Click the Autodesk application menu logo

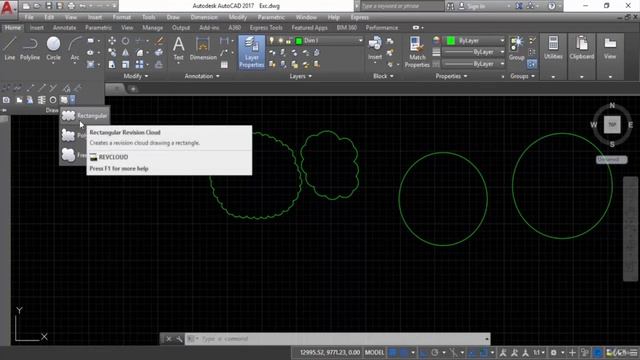(x=8, y=8)
